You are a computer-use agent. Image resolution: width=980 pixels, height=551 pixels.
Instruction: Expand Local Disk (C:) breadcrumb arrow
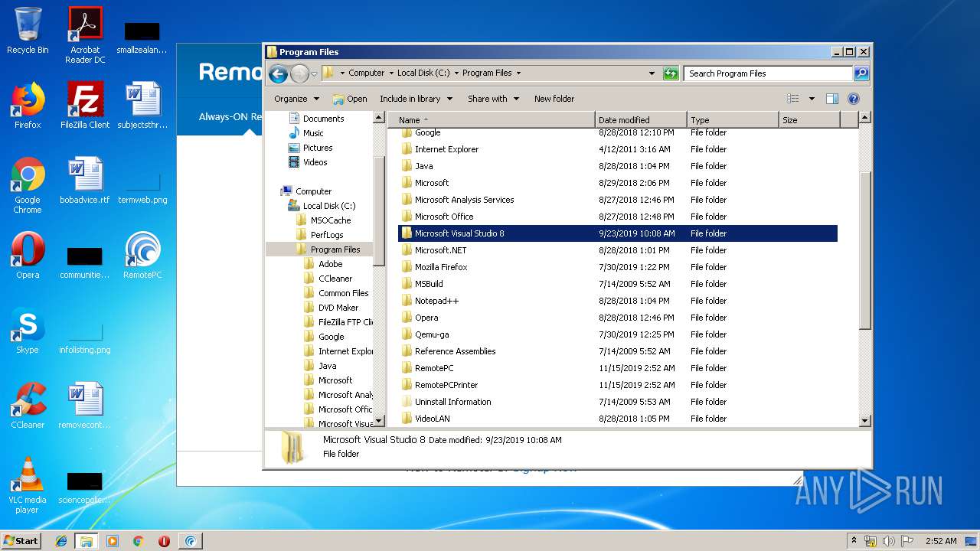coord(456,73)
